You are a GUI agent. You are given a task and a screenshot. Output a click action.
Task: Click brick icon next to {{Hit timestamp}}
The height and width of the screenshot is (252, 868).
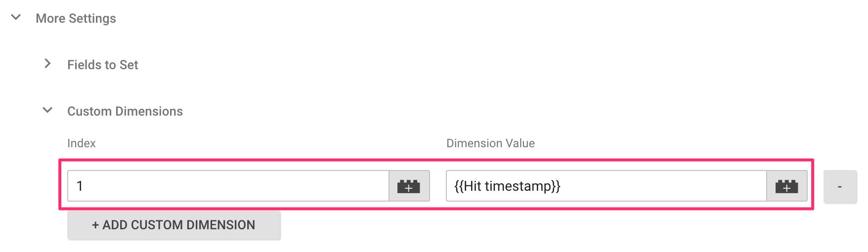[786, 186]
